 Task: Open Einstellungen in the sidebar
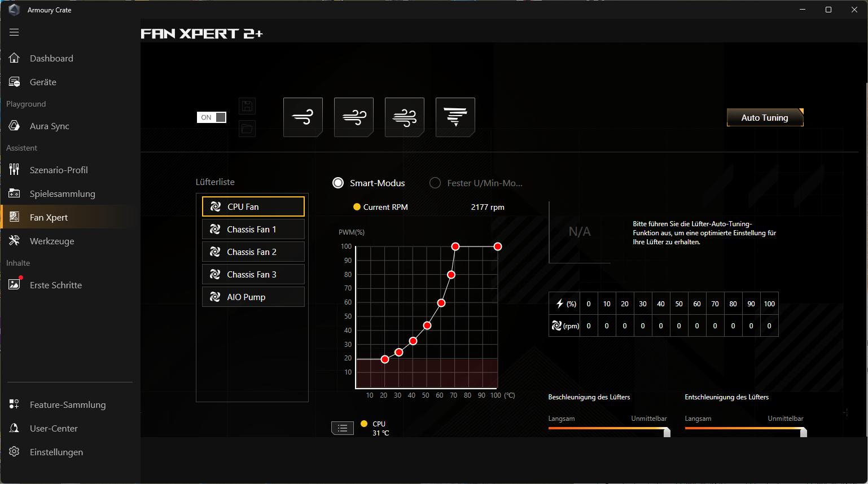pos(56,452)
